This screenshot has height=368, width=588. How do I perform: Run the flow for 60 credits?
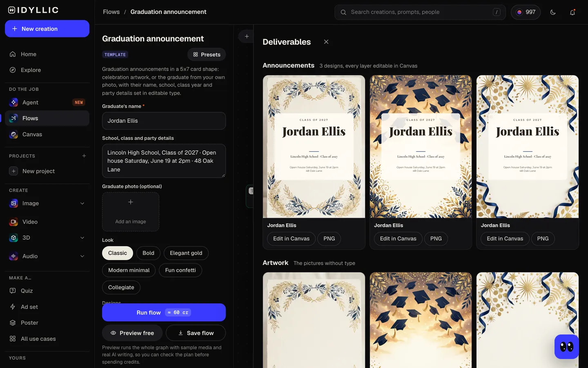point(164,312)
